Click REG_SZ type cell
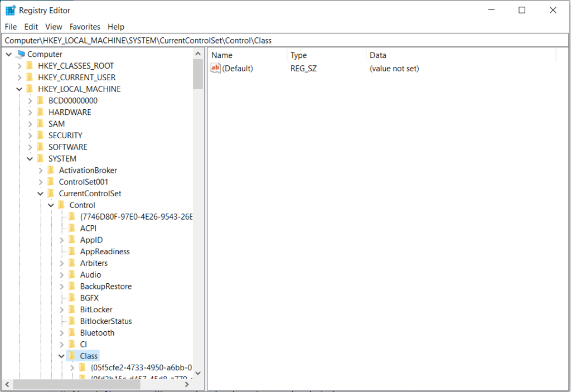Viewport: 571px width, 392px height. point(304,69)
